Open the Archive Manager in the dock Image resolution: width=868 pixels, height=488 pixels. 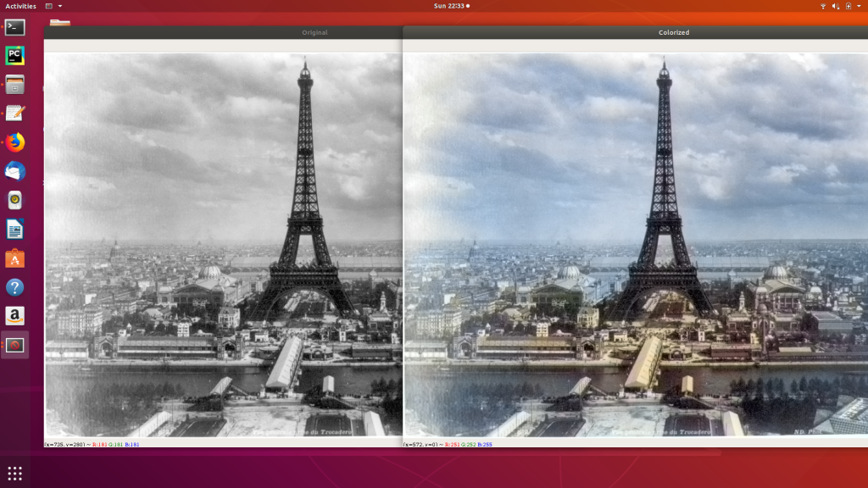[14, 85]
